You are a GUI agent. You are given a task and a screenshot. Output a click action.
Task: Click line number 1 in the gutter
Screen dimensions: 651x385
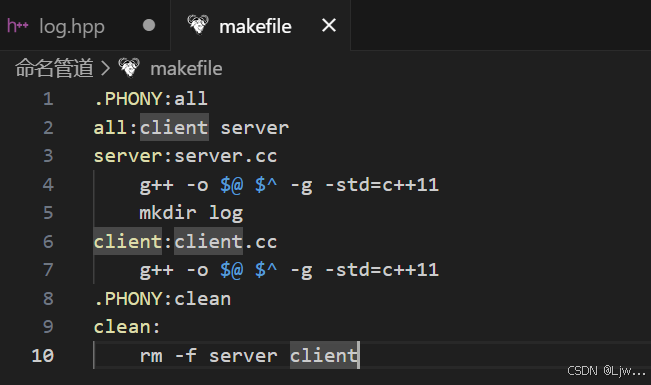click(48, 99)
